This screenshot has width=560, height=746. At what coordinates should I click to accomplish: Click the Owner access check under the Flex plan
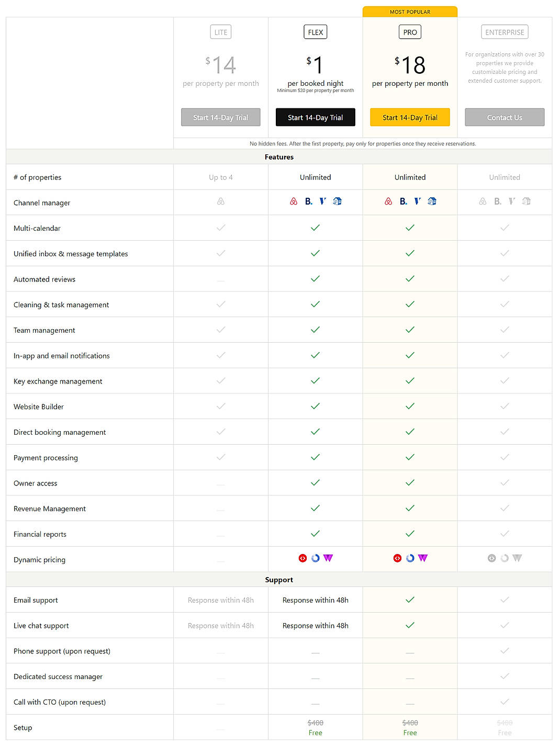click(x=315, y=482)
